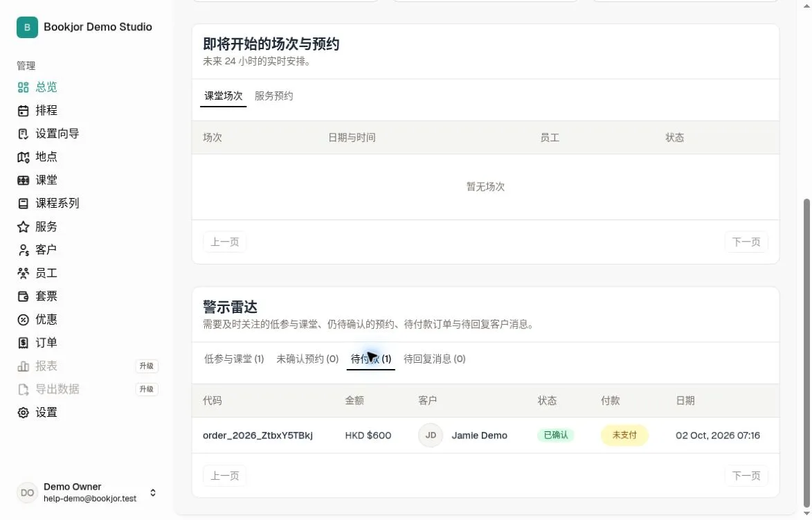812x520 pixels.
Task: Select the 待付款 (1) tab
Action: pos(371,359)
